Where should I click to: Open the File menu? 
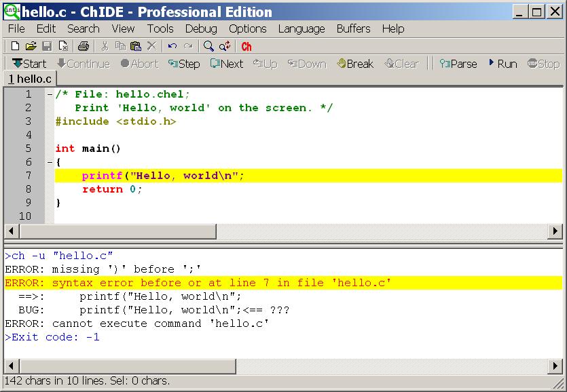16,28
